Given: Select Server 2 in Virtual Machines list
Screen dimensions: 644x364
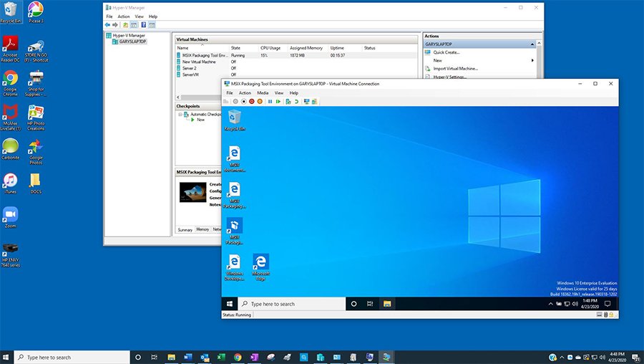Looking at the screenshot, I should [190, 68].
